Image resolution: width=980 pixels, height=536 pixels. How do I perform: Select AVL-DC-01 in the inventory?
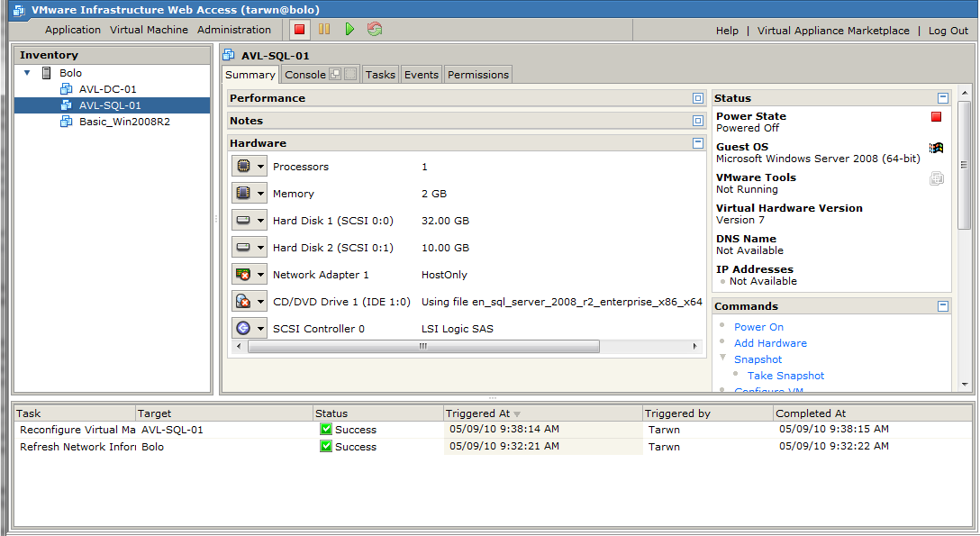107,89
